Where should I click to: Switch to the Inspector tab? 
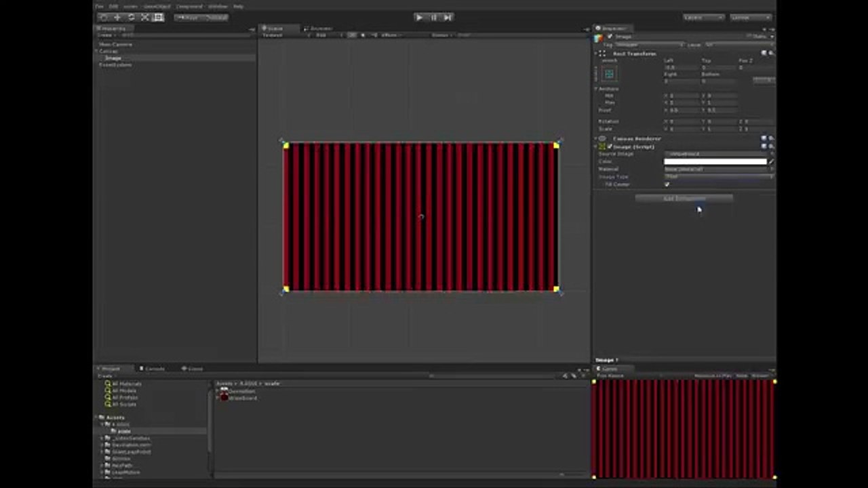coord(614,28)
